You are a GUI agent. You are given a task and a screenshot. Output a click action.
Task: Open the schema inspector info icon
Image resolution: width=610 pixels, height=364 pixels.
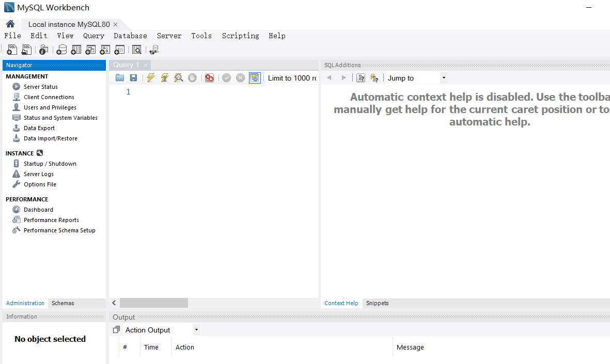coord(43,50)
